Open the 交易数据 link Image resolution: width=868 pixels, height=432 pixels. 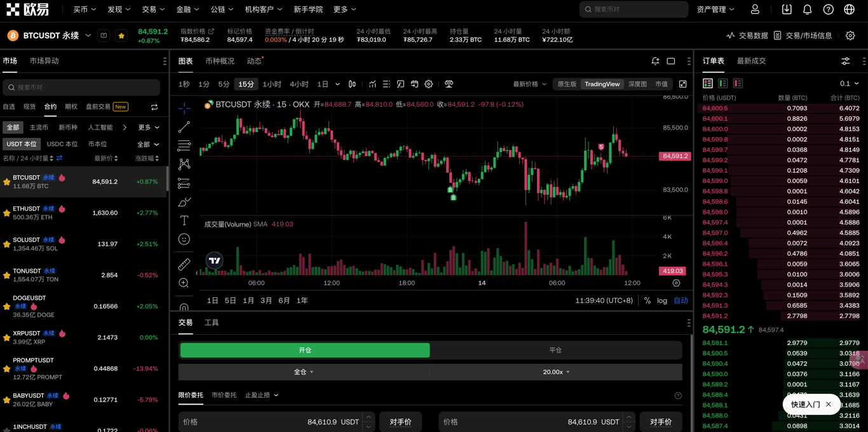747,36
